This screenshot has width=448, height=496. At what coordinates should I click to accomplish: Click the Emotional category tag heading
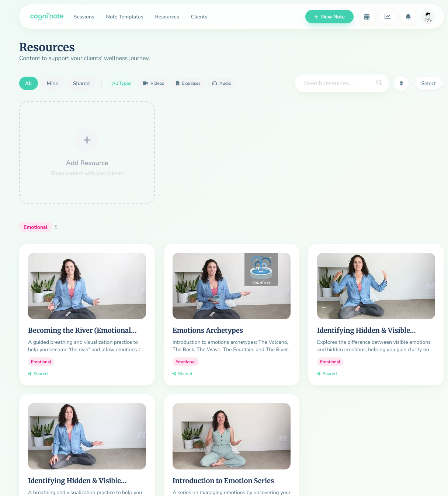[35, 227]
